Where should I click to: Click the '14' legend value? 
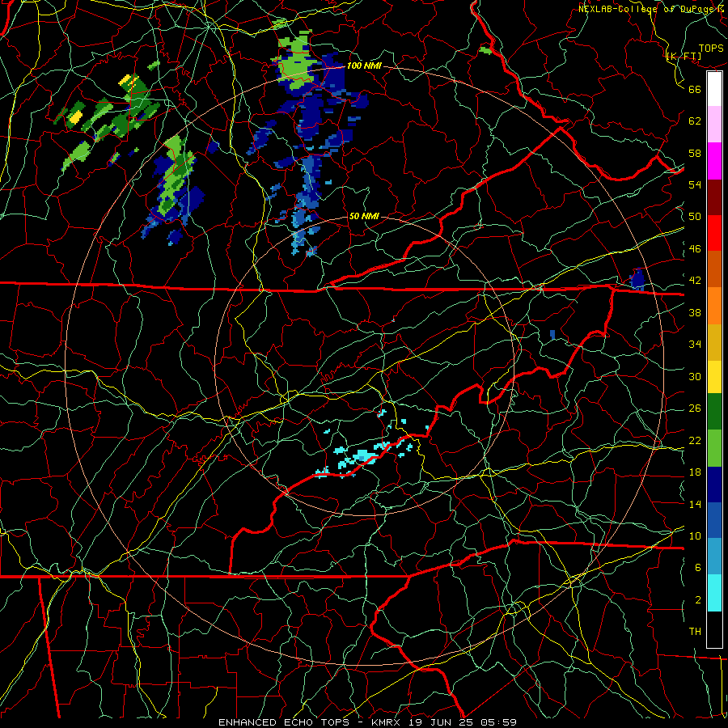(x=695, y=504)
